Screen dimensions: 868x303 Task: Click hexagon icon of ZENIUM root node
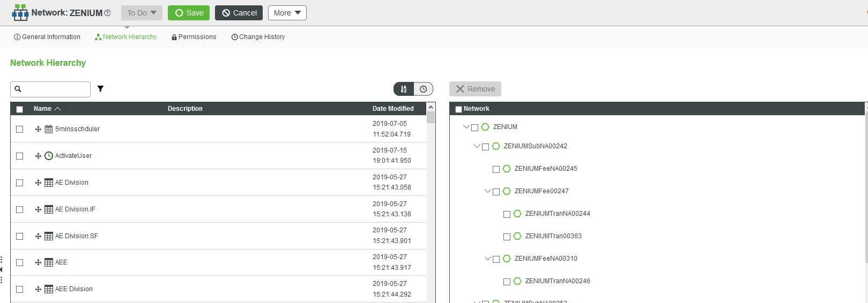485,127
